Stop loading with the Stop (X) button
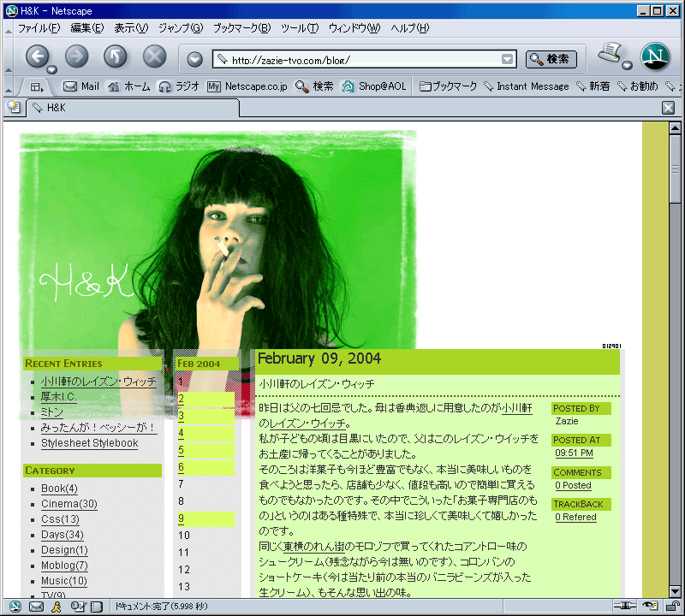Image resolution: width=685 pixels, height=616 pixels. click(x=155, y=56)
